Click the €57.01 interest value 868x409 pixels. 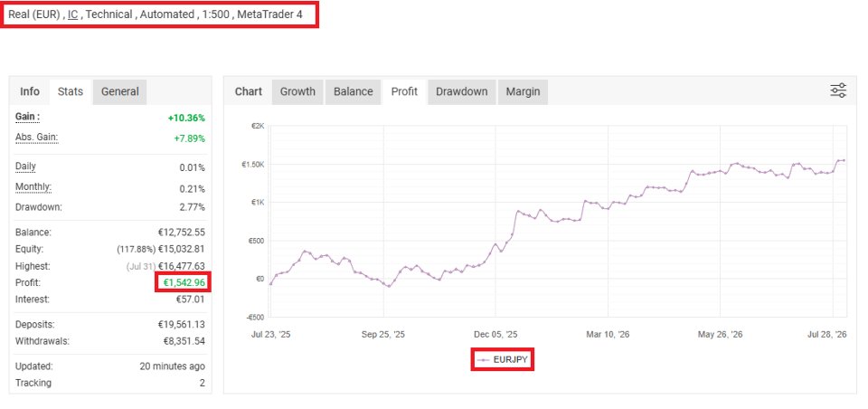click(x=191, y=300)
